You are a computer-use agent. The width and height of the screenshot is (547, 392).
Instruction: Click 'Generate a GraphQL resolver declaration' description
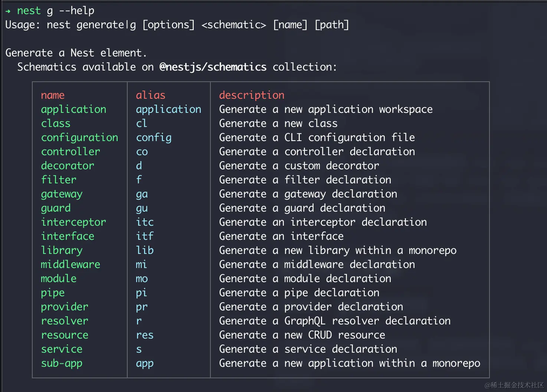pyautogui.click(x=335, y=321)
